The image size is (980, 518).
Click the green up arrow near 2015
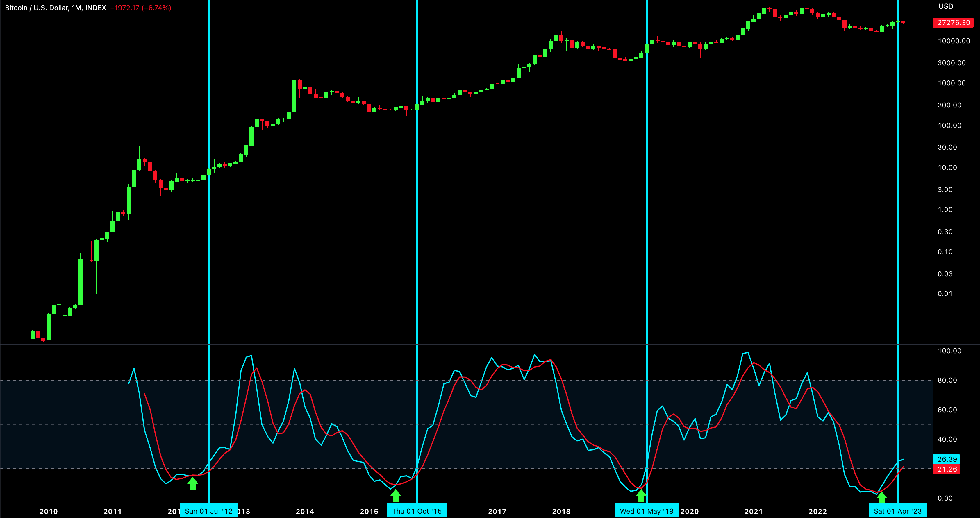(396, 496)
